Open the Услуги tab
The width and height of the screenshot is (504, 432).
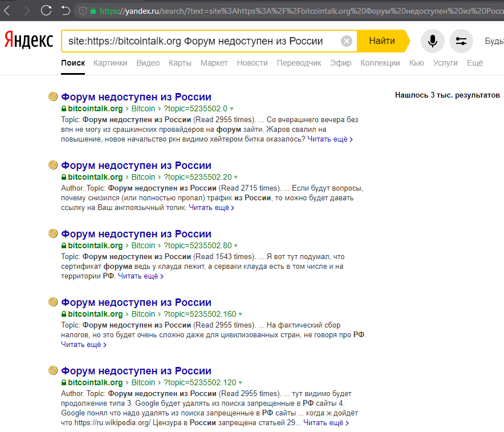pyautogui.click(x=445, y=63)
